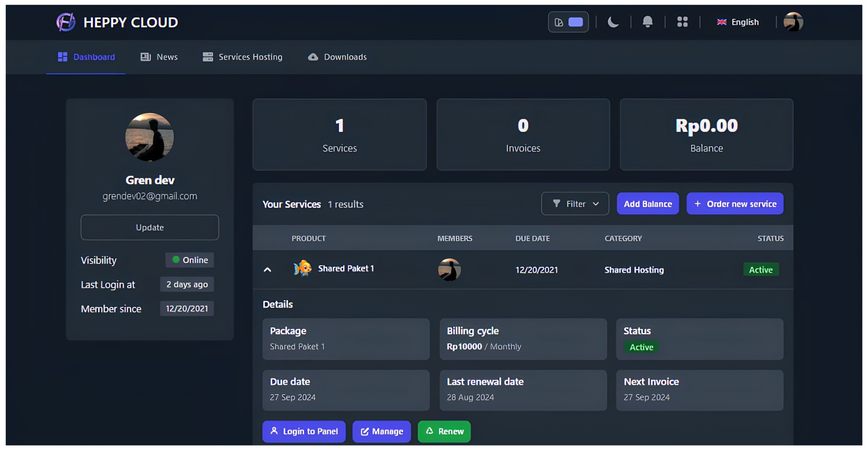The height and width of the screenshot is (451, 868).
Task: Toggle the Online visibility status
Action: (189, 260)
